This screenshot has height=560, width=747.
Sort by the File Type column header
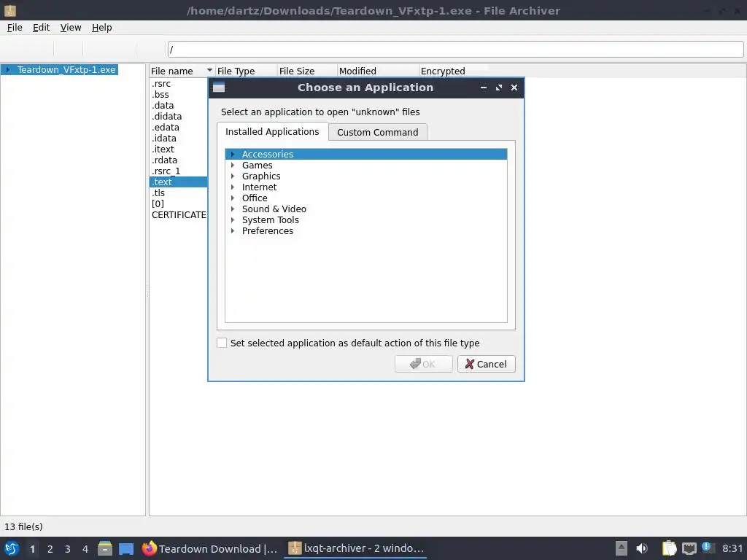(246, 71)
